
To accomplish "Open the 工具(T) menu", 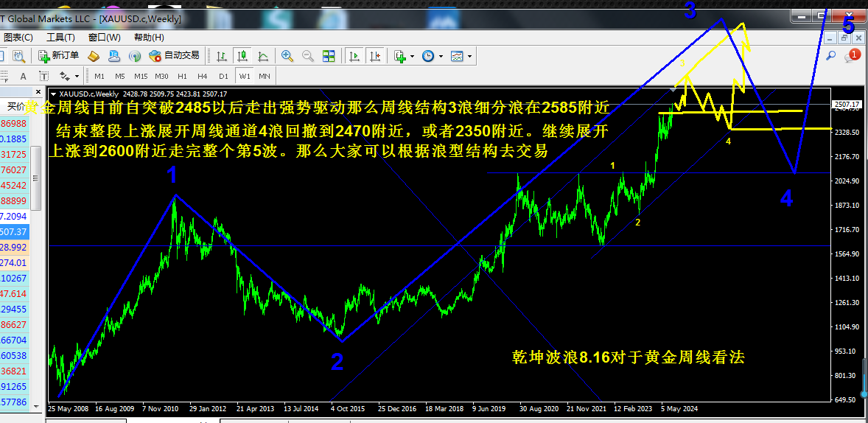I will [61, 38].
